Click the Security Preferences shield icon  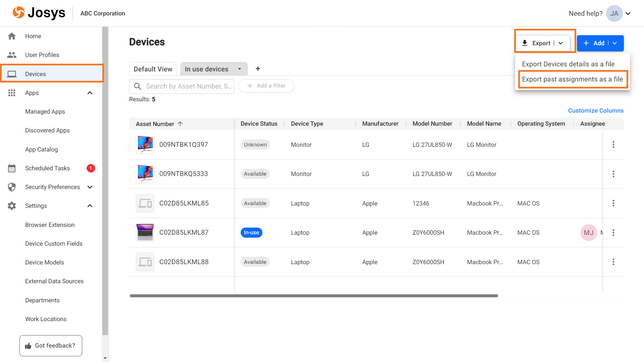tap(12, 187)
